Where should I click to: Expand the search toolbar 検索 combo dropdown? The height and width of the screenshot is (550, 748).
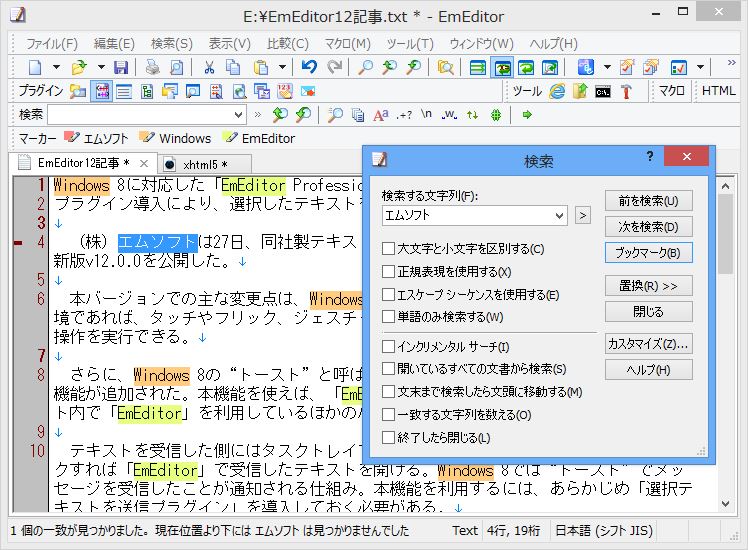pyautogui.click(x=239, y=114)
